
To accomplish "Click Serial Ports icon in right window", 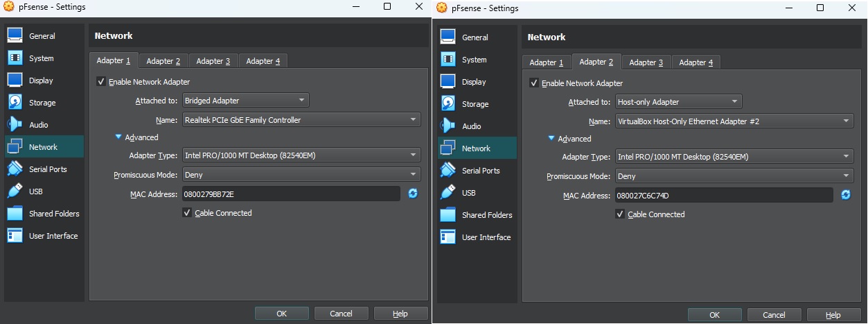I will click(448, 170).
